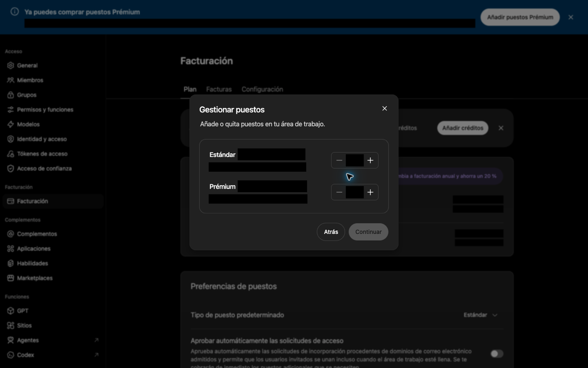The height and width of the screenshot is (368, 588).
Task: Decrease Prémium seats with minus
Action: point(339,192)
